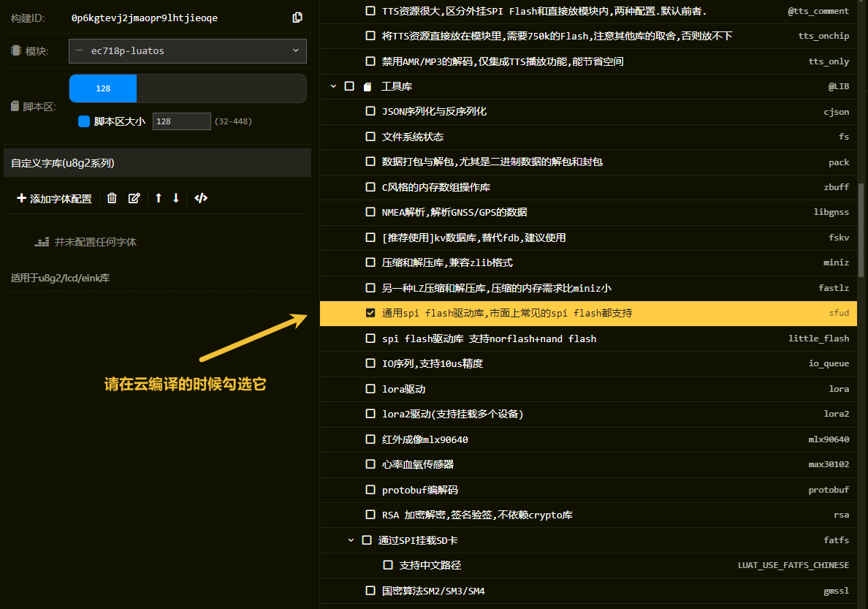Screen dimensions: 868x609
Task: Click the 工具库 library file icon
Action: pos(368,86)
